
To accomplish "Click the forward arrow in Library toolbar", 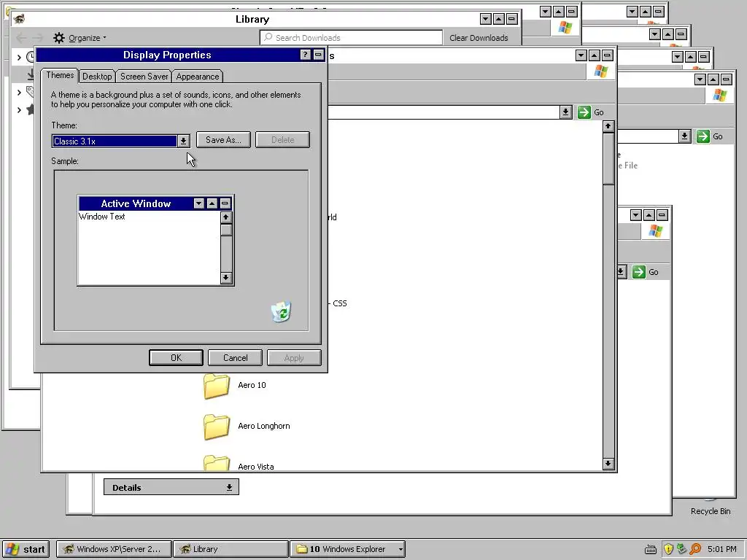I will pos(38,38).
